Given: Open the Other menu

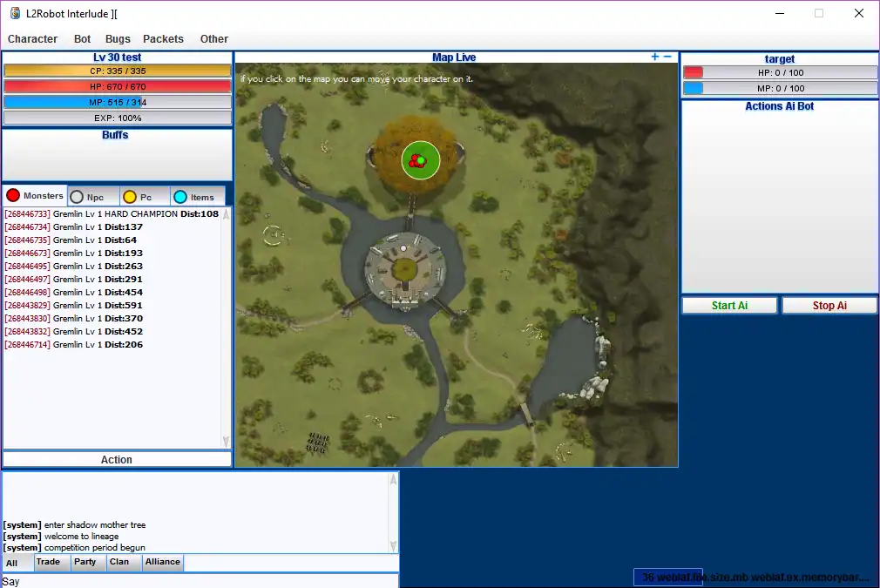Looking at the screenshot, I should point(213,38).
